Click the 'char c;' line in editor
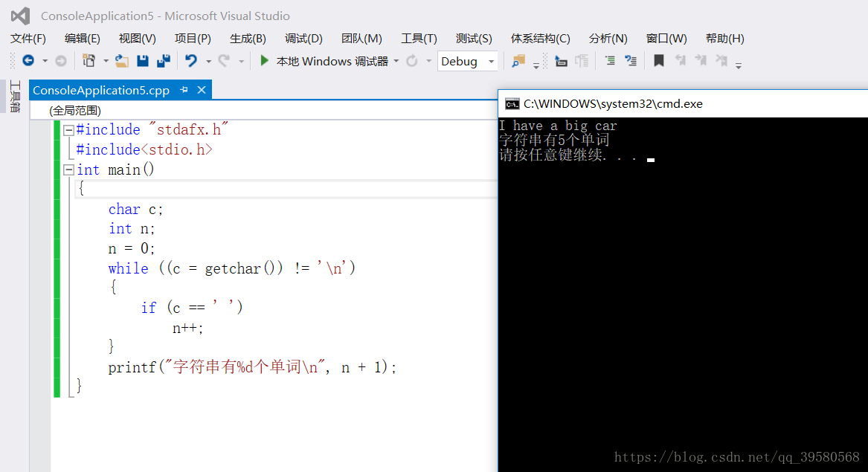868x472 pixels. (x=135, y=209)
